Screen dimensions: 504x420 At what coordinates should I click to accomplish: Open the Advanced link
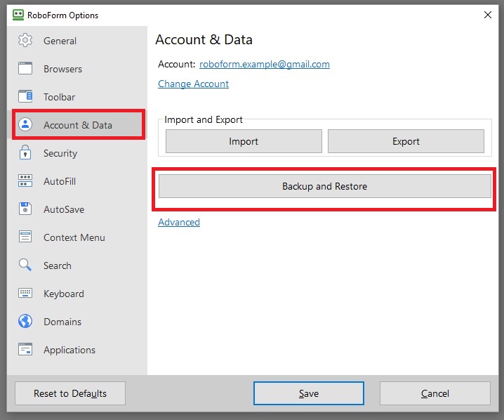click(179, 222)
